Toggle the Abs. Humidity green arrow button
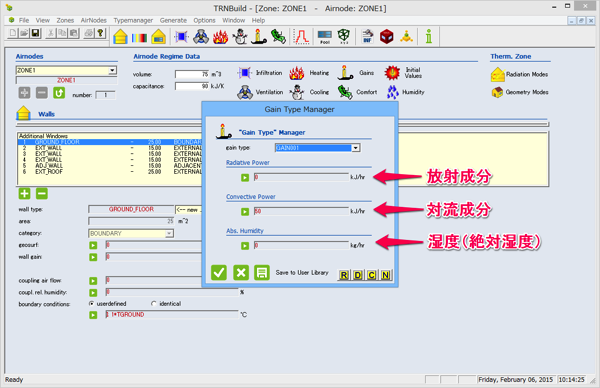The height and width of the screenshot is (388, 600). pos(245,246)
